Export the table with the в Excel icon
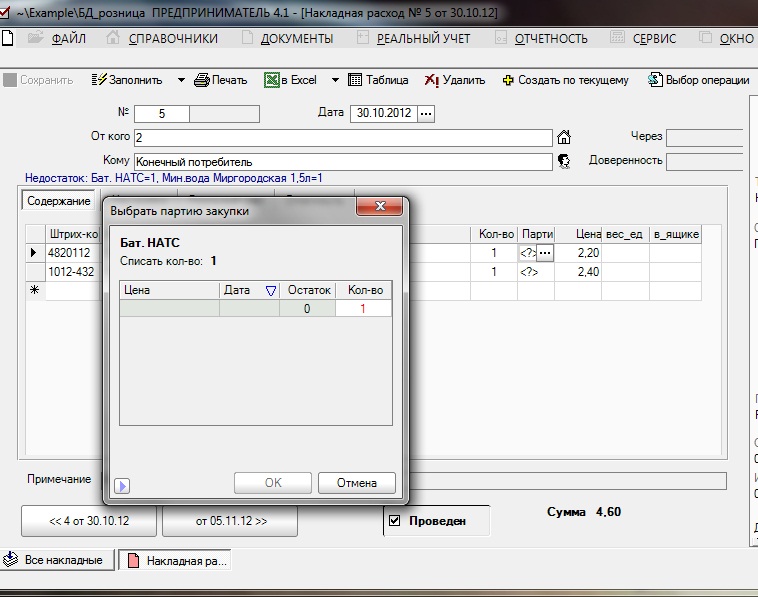Viewport: 758px width, 597px height. point(272,80)
